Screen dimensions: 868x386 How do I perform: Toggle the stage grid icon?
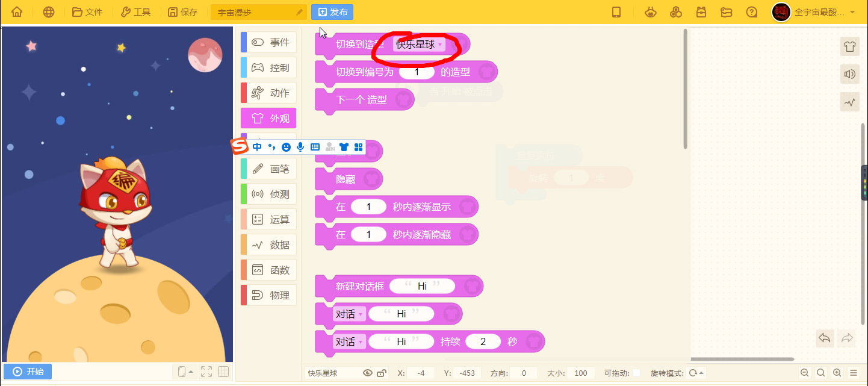click(223, 372)
